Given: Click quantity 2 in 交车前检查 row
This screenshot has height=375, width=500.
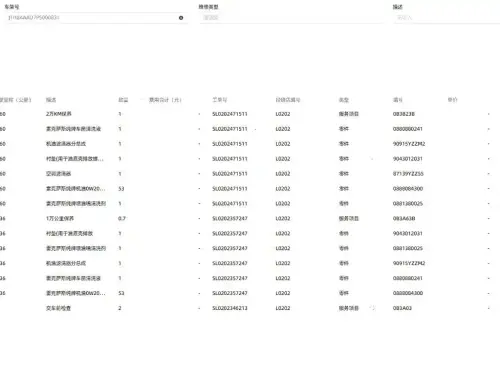Looking at the screenshot, I should pyautogui.click(x=120, y=308).
